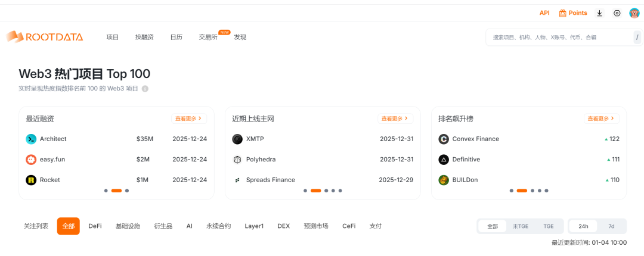The image size is (644, 256).
Task: Switch time range to 7d
Action: (611, 226)
